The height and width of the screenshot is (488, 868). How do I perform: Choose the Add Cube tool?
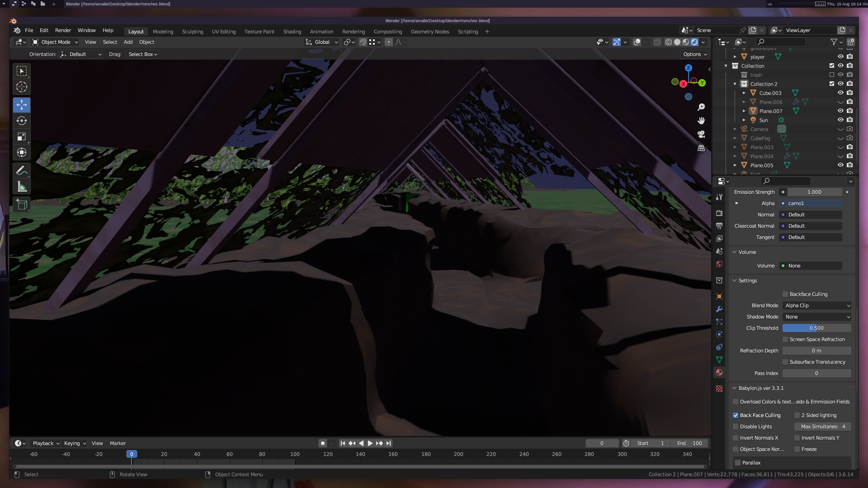[21, 205]
